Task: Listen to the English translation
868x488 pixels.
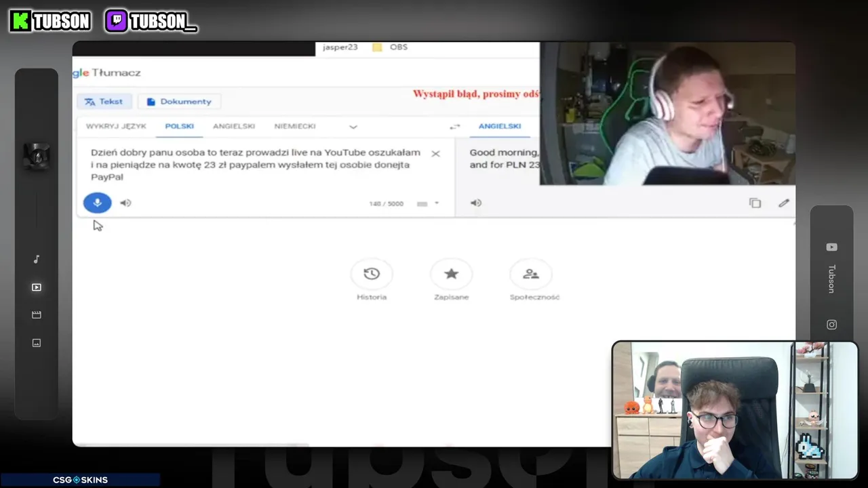Action: (476, 203)
